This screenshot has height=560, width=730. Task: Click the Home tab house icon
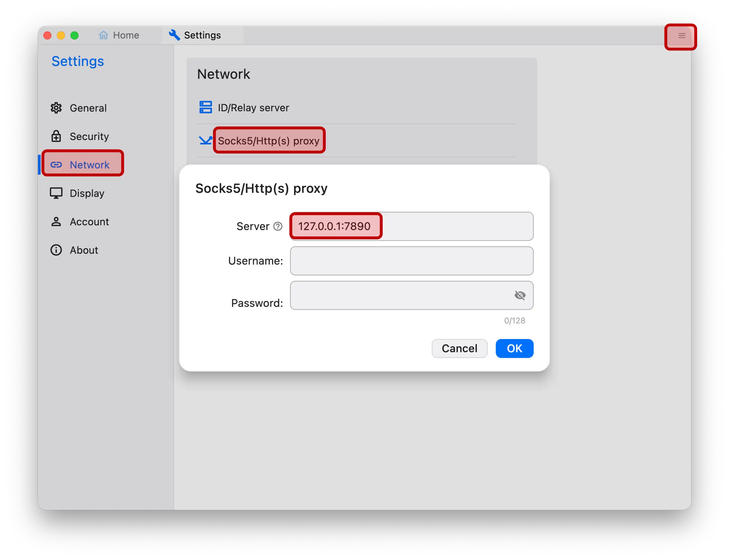(x=104, y=35)
